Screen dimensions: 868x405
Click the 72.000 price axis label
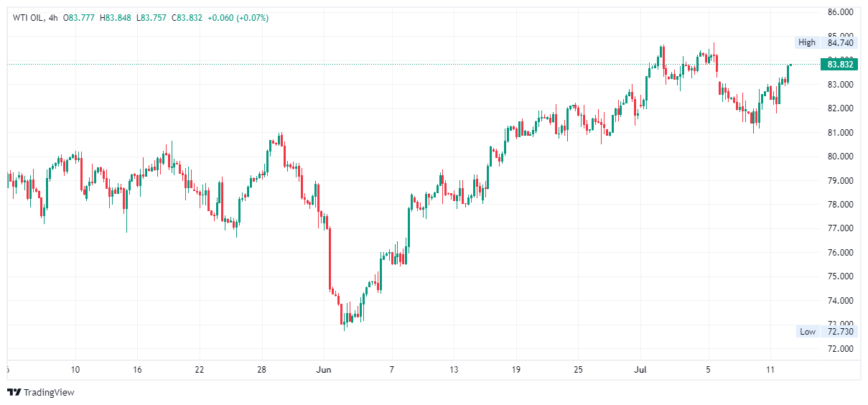point(840,349)
